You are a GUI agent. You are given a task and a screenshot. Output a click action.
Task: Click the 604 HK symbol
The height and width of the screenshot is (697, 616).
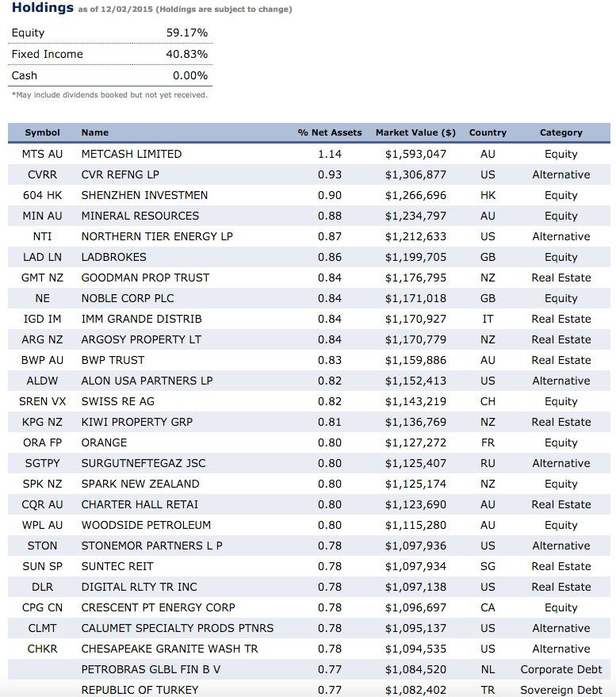[x=42, y=195]
